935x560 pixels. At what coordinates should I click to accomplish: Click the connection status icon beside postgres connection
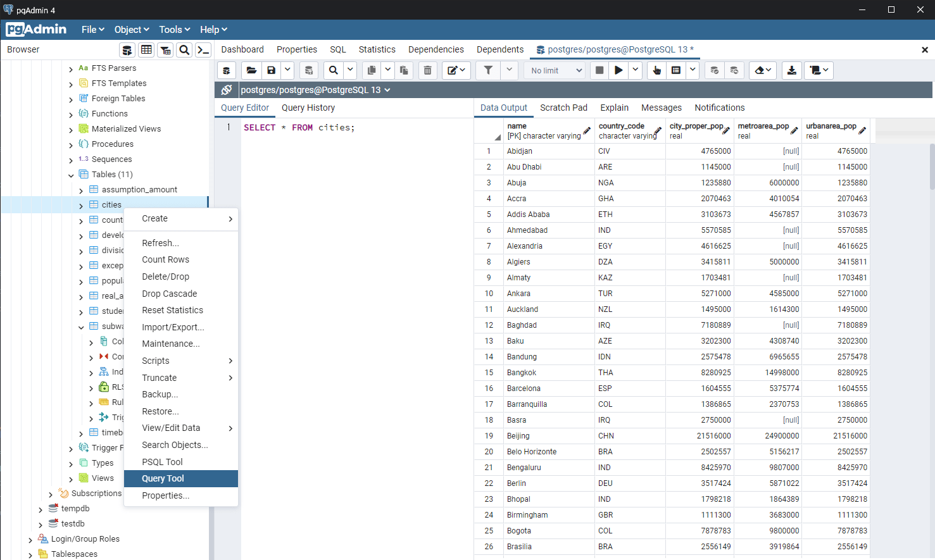click(x=227, y=90)
